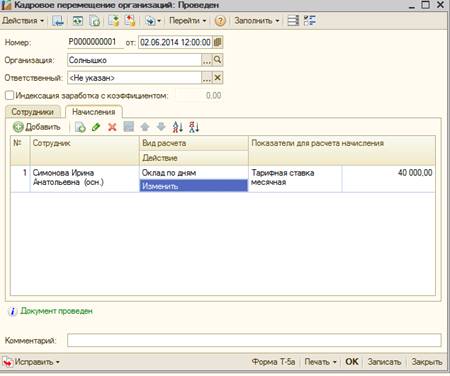The width and height of the screenshot is (450, 376).
Task: Click the move row down arrow icon
Action: (161, 127)
